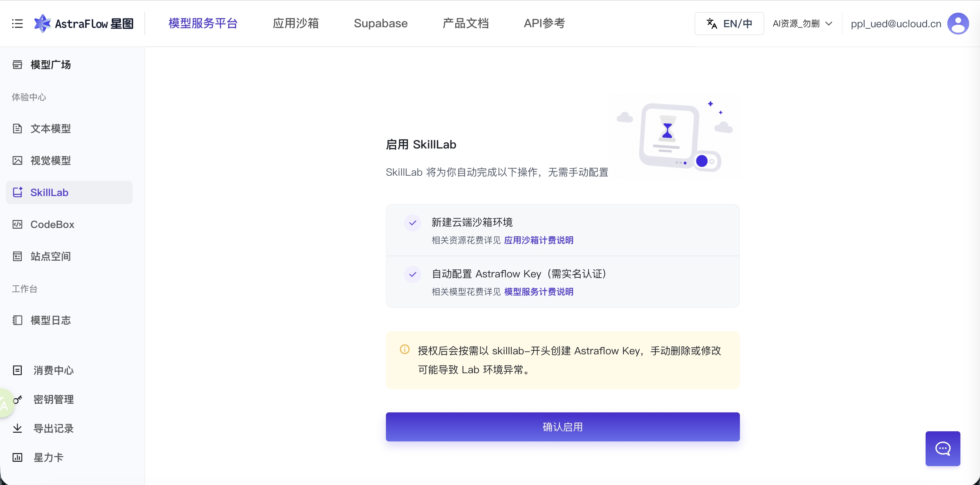
Task: Click the 站点空间 icon
Action: pyautogui.click(x=17, y=256)
